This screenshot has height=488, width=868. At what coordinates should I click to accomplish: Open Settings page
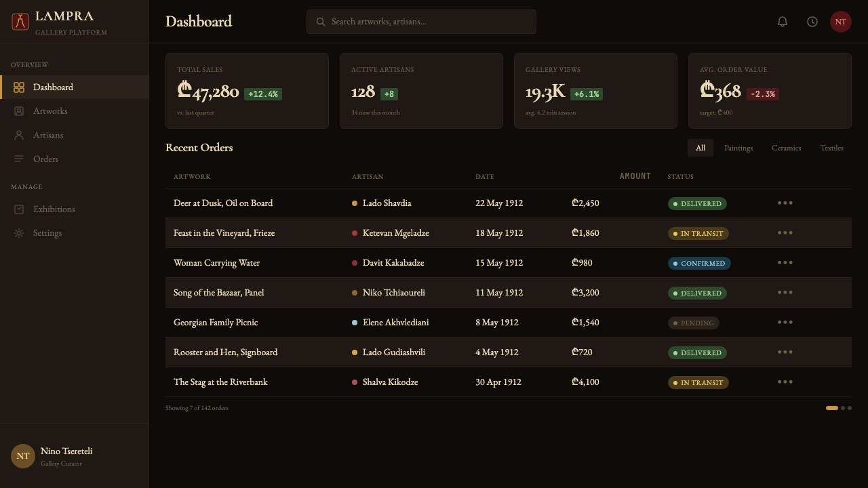click(75, 233)
